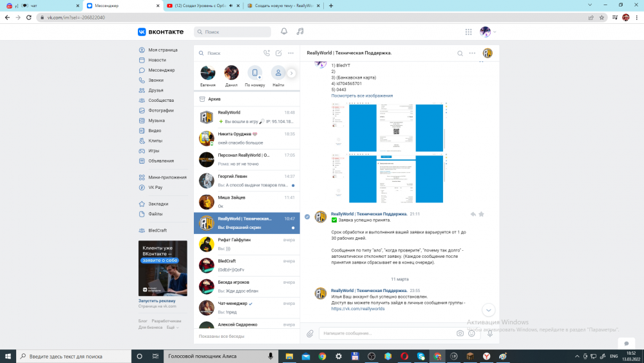644x363 pixels.
Task: Open the vk.com/reallyworlds link
Action: point(357,309)
